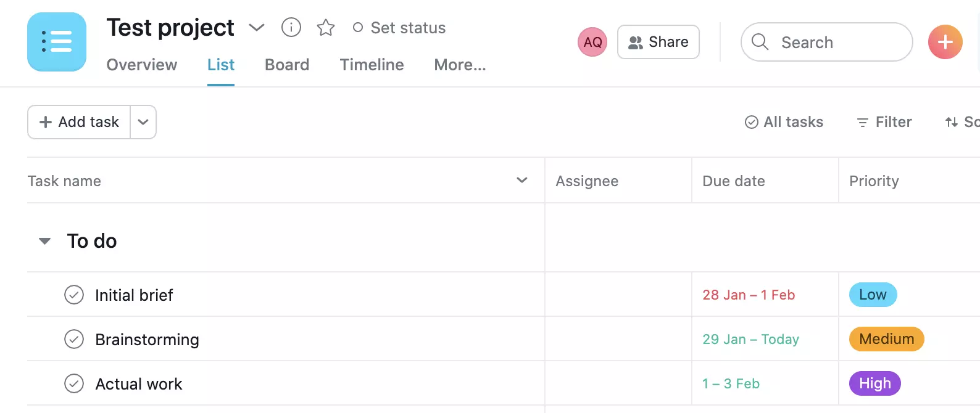
Task: Check off the Actual work task
Action: (x=74, y=383)
